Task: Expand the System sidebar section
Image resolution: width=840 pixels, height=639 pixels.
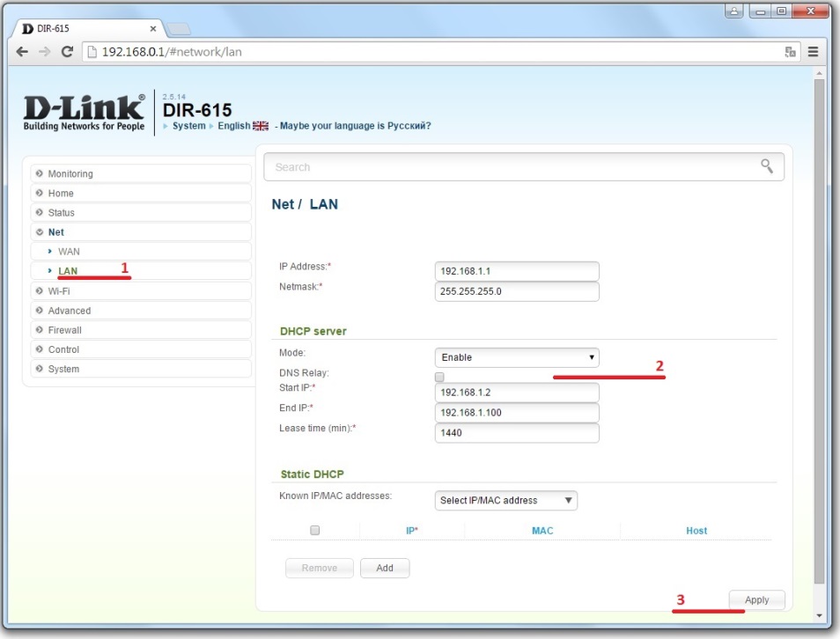Action: click(x=141, y=369)
